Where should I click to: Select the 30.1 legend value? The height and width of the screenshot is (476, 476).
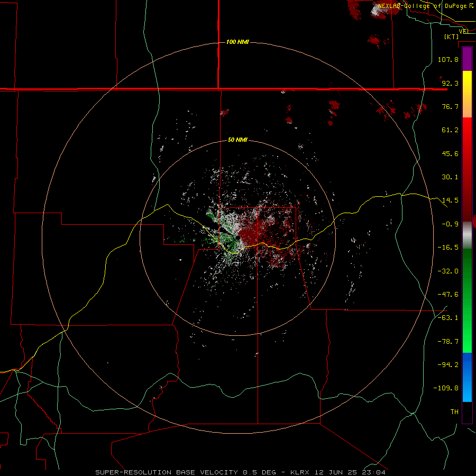pyautogui.click(x=450, y=177)
